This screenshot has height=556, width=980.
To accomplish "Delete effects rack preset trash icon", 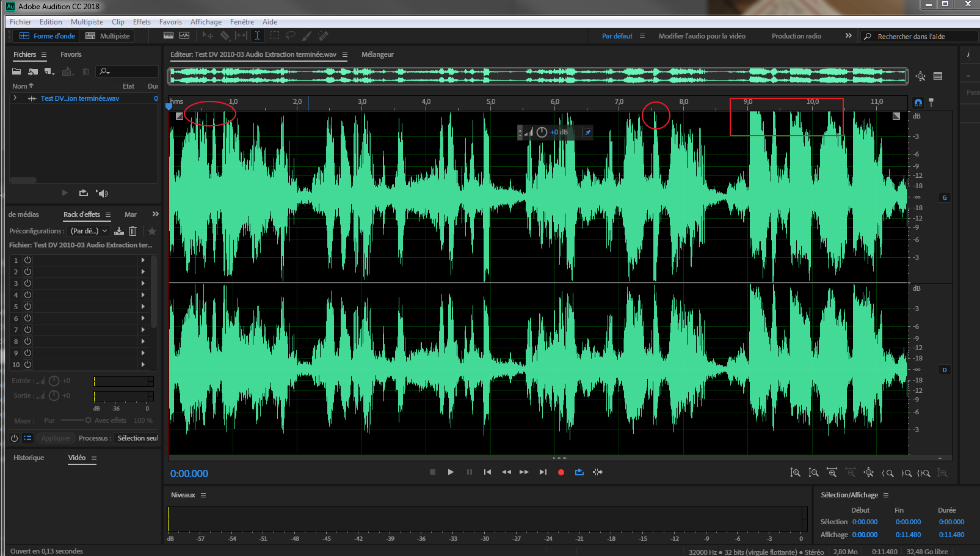I will pyautogui.click(x=132, y=231).
